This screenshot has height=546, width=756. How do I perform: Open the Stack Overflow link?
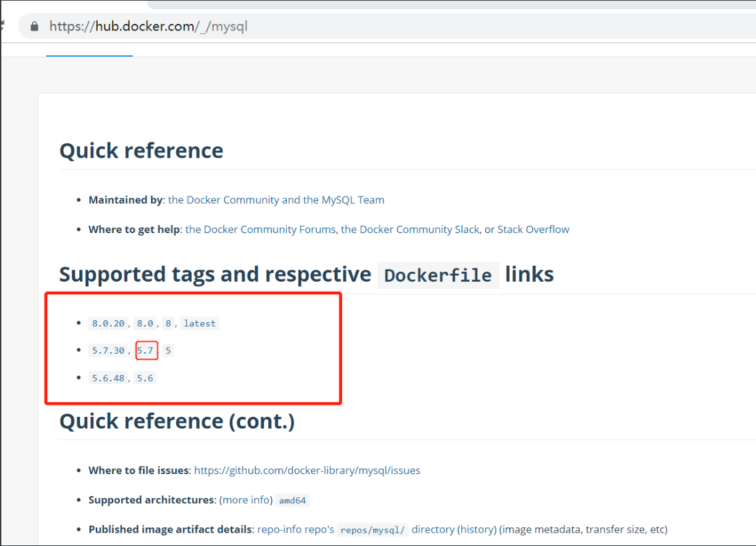[x=533, y=229]
